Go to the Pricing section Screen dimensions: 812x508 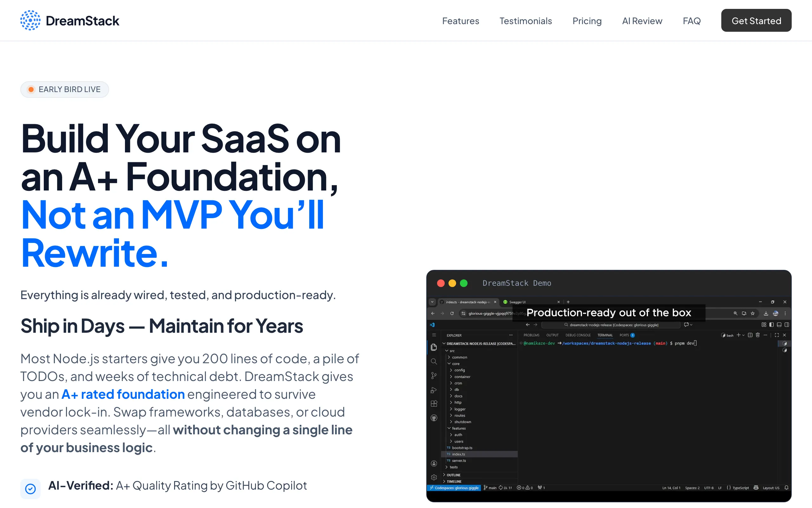pos(587,21)
